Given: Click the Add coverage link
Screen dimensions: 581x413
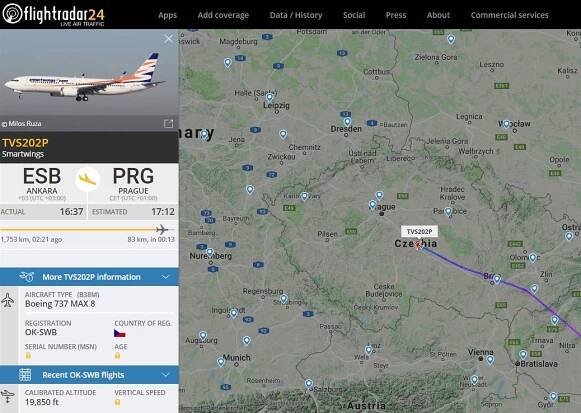Looking at the screenshot, I should [x=223, y=15].
